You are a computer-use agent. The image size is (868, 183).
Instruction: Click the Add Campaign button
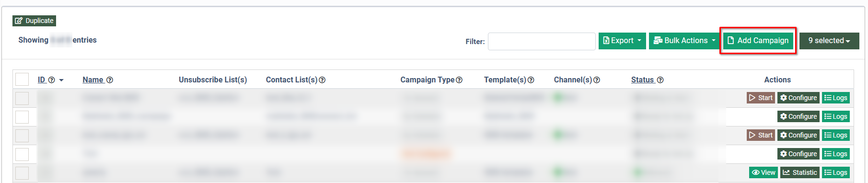(x=758, y=41)
